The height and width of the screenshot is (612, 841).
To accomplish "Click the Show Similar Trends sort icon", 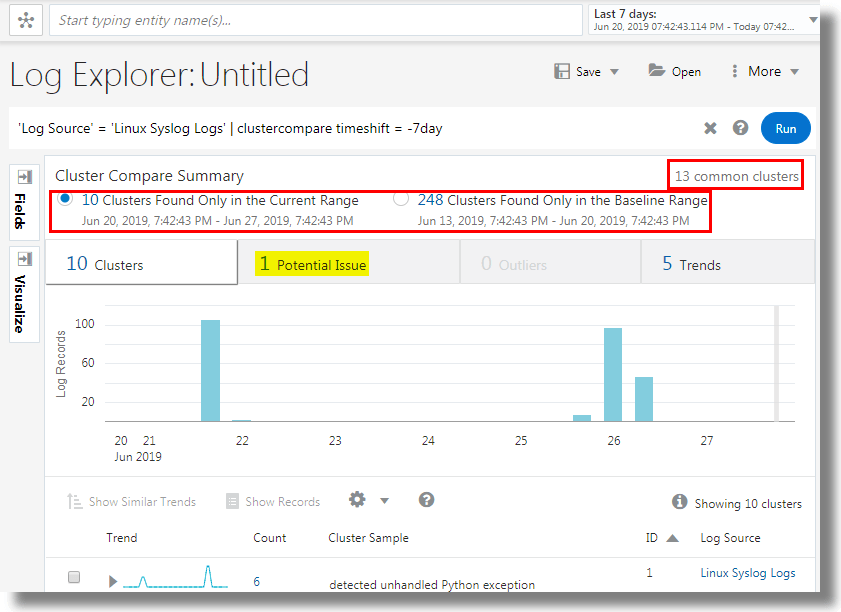I will (75, 500).
